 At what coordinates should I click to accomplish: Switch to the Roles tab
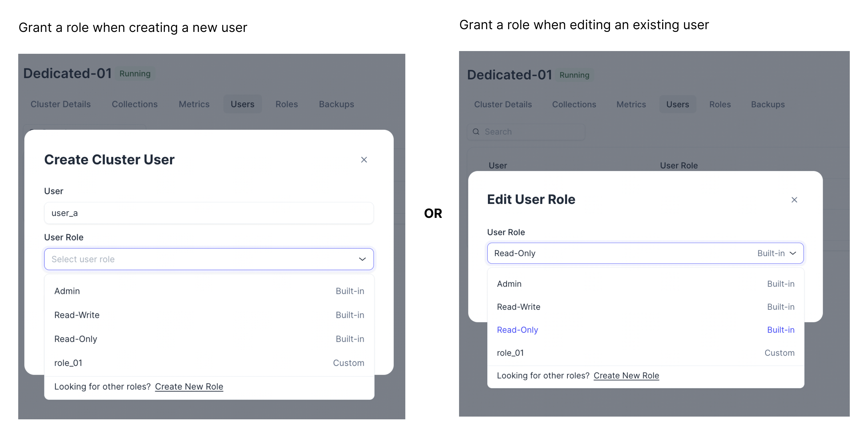[x=286, y=104]
